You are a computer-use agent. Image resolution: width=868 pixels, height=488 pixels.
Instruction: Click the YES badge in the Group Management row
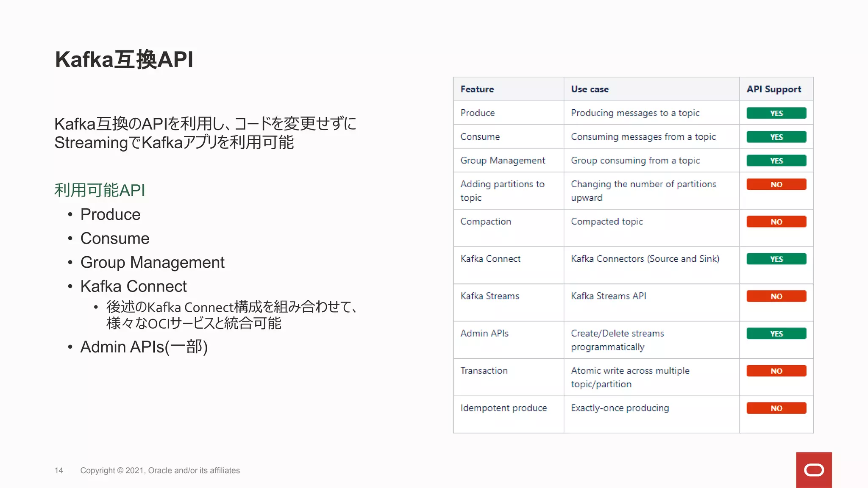[776, 161]
